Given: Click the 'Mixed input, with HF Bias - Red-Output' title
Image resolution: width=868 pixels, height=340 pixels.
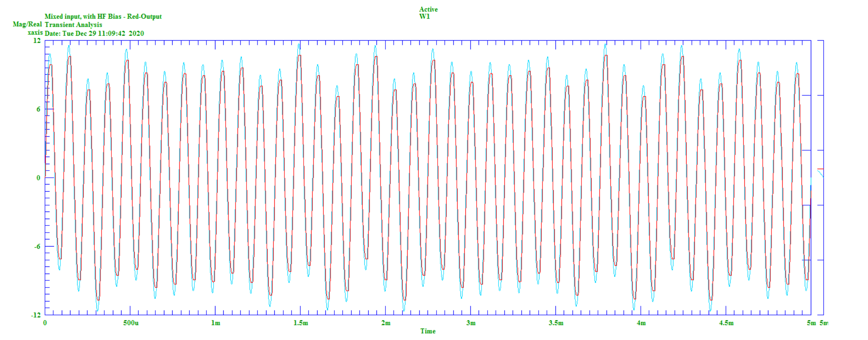Looking at the screenshot, I should [x=103, y=16].
